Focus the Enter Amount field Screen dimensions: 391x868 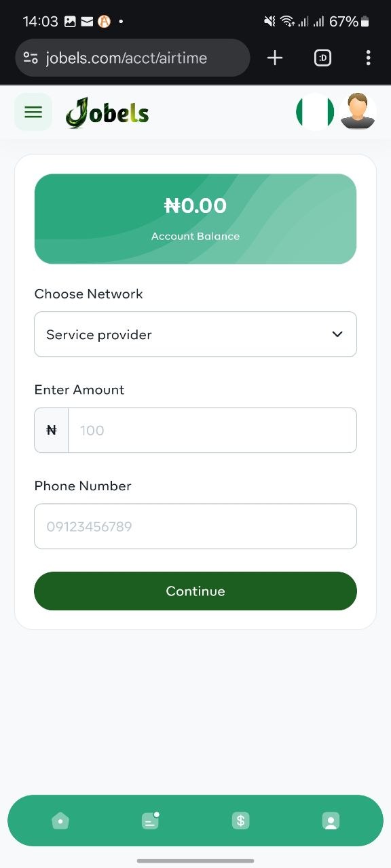coord(212,430)
